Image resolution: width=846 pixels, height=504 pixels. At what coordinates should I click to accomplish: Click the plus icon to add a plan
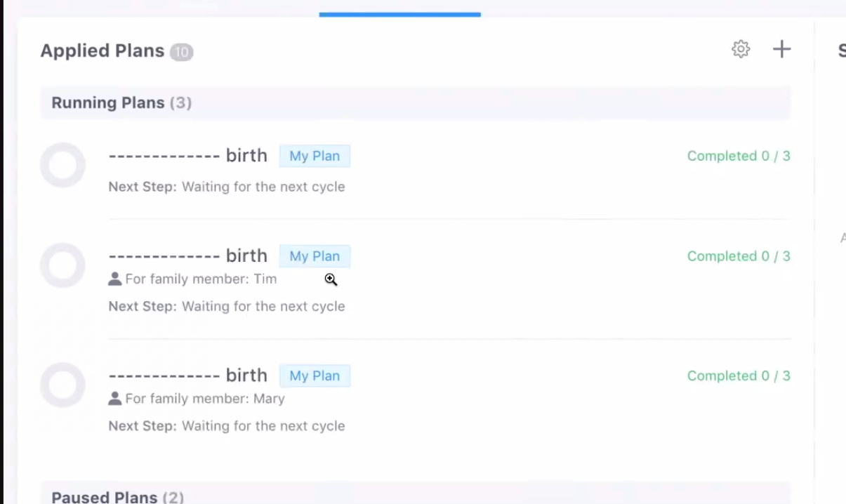[781, 49]
